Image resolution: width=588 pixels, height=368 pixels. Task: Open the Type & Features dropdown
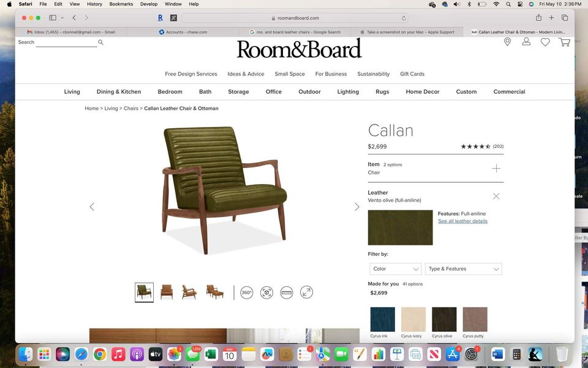463,269
